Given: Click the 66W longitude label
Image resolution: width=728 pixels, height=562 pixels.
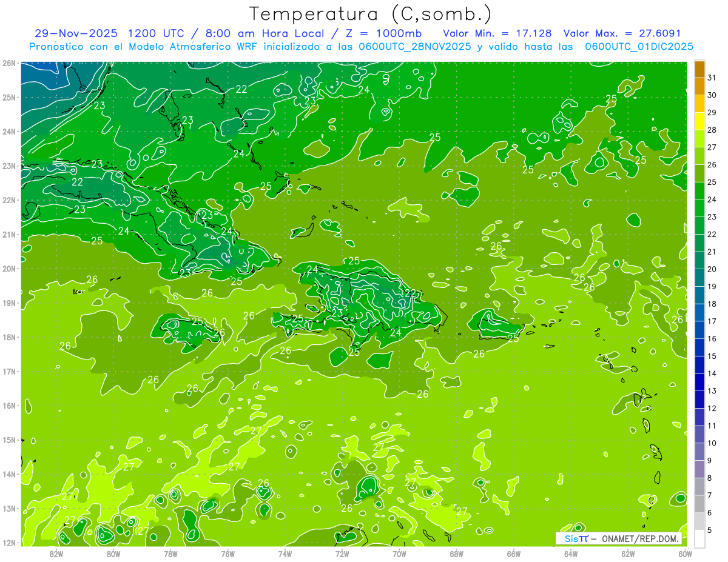Looking at the screenshot, I should coord(513,554).
